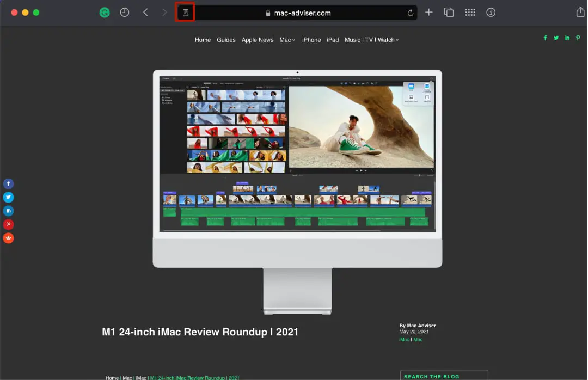Toggle Safari Reader view icon
Image resolution: width=588 pixels, height=380 pixels.
(x=185, y=13)
